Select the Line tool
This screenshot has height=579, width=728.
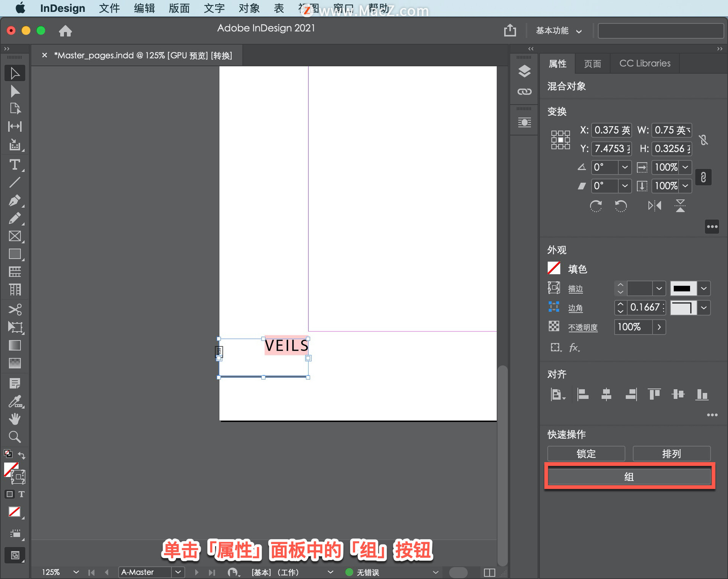pos(15,183)
